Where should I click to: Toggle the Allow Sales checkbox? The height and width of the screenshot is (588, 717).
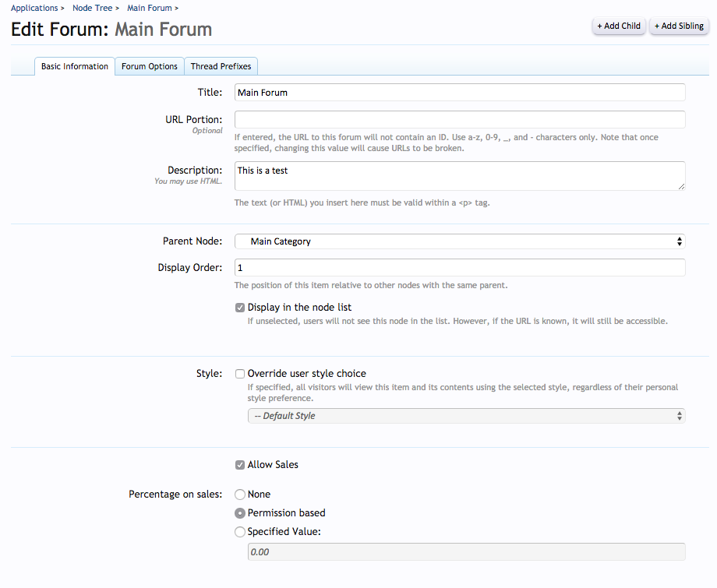coord(240,465)
